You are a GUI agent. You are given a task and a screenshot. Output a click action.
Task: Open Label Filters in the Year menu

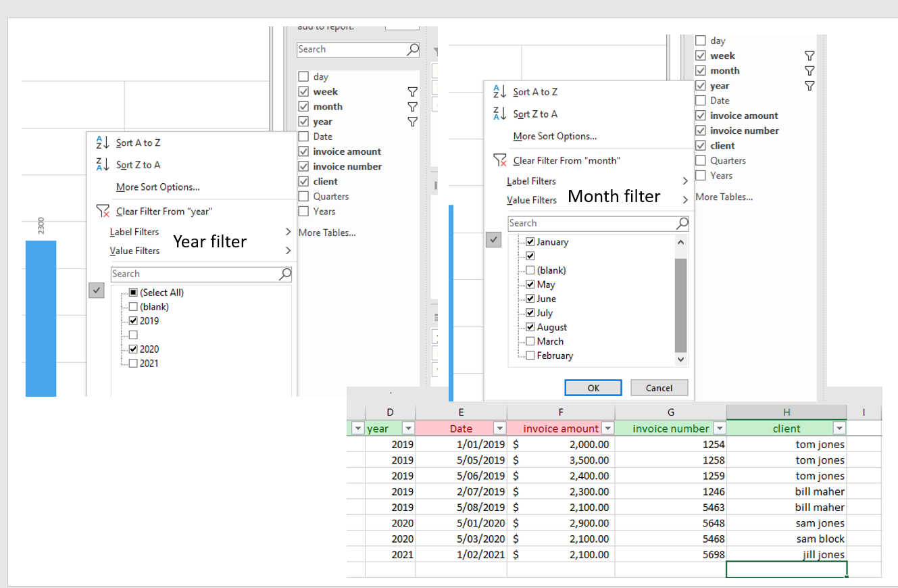134,232
